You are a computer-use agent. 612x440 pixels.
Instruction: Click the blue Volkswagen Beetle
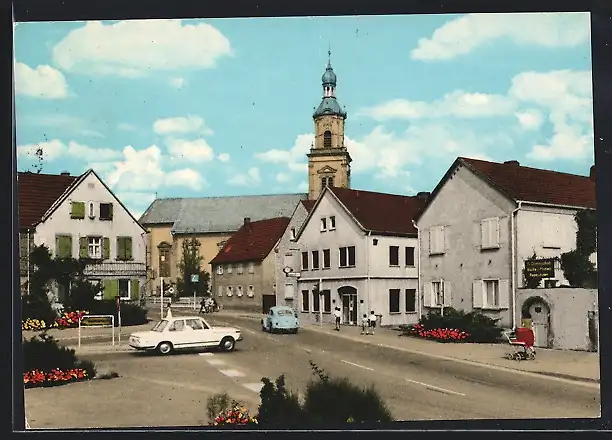click(280, 320)
